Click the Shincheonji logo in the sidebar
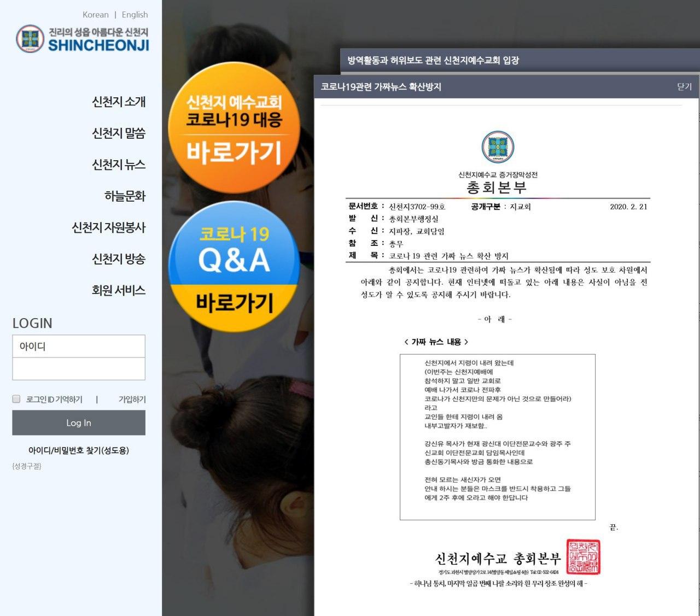 82,39
